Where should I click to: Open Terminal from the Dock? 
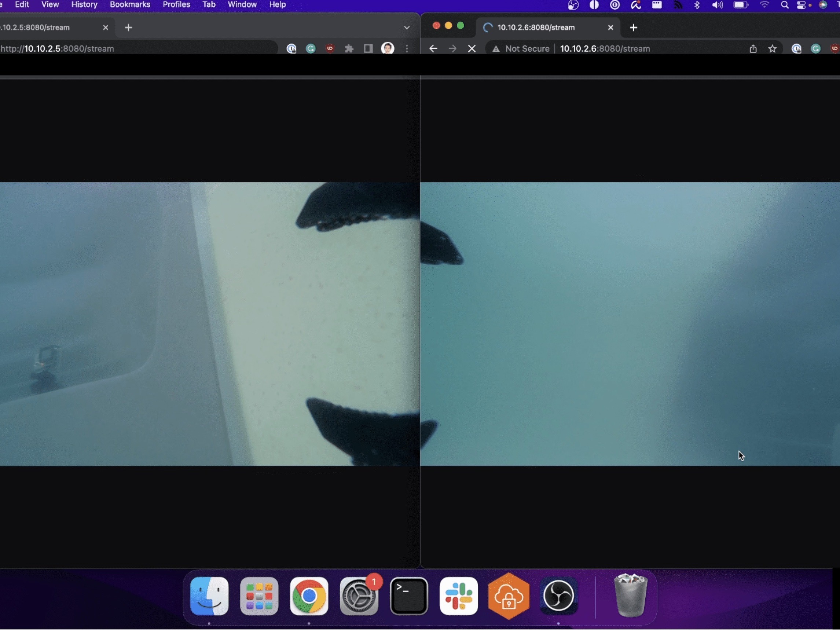(408, 596)
